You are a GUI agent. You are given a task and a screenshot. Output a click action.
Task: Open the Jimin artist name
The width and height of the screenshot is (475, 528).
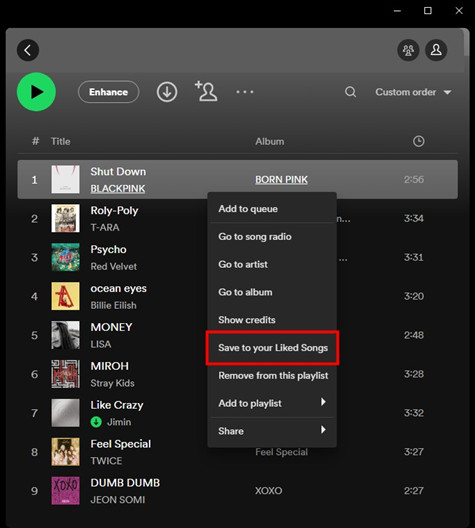pos(119,422)
